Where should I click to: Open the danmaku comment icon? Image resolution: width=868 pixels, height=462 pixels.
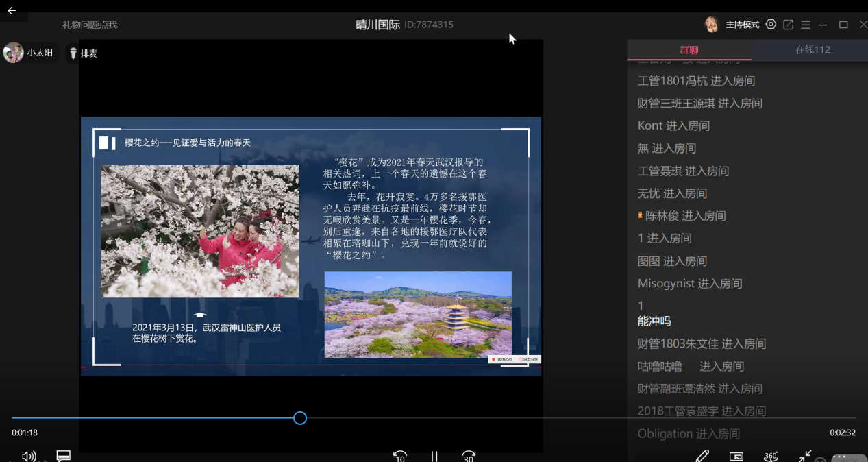(x=63, y=455)
